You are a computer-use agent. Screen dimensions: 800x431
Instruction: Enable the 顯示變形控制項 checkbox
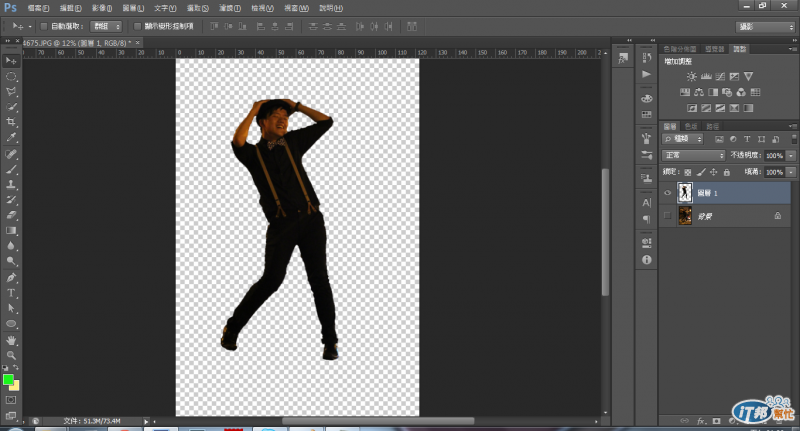(x=137, y=26)
